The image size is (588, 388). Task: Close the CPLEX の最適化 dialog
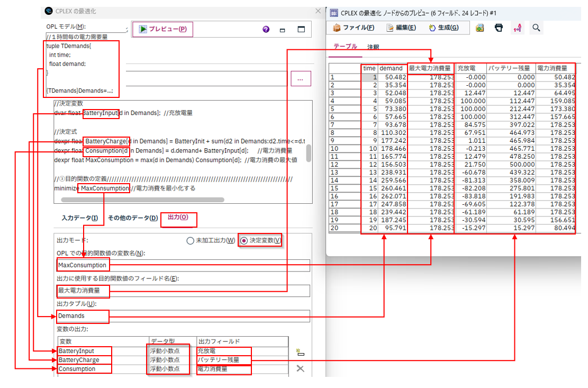click(x=318, y=11)
